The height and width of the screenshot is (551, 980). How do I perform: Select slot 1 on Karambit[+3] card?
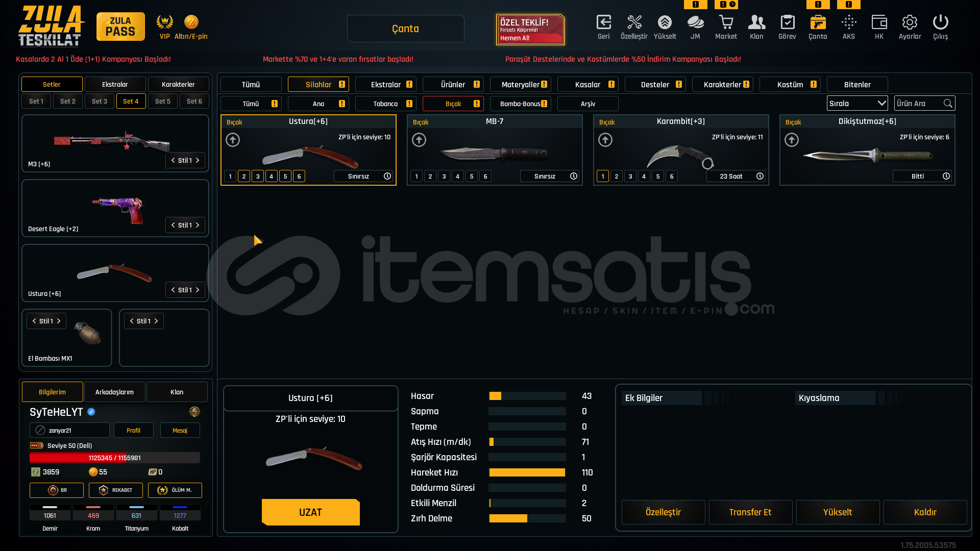pyautogui.click(x=603, y=177)
